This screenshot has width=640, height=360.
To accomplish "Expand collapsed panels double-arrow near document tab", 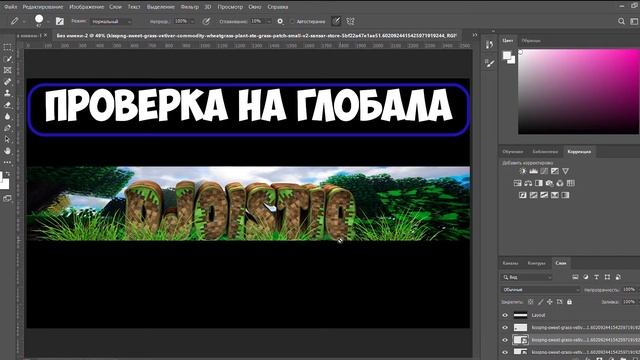I will point(475,36).
